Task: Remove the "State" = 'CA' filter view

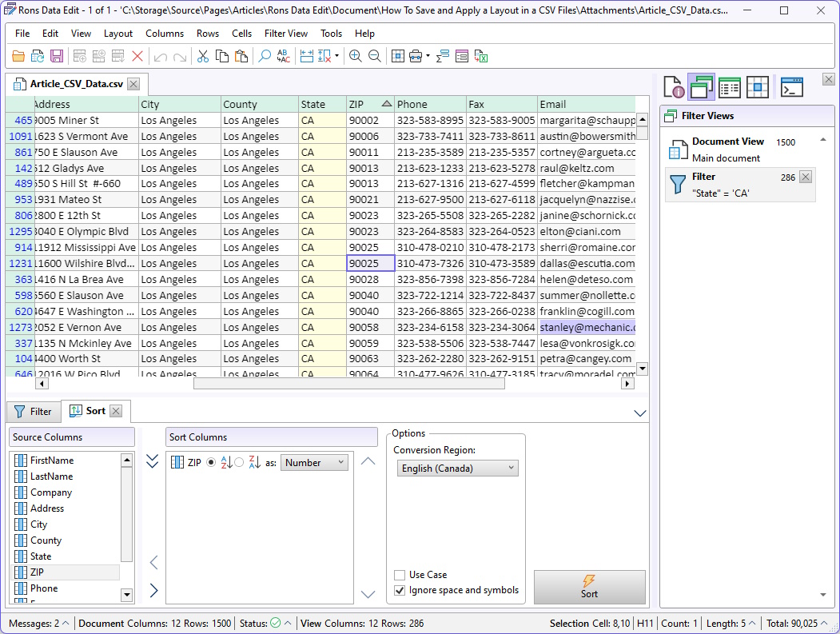Action: click(x=805, y=176)
